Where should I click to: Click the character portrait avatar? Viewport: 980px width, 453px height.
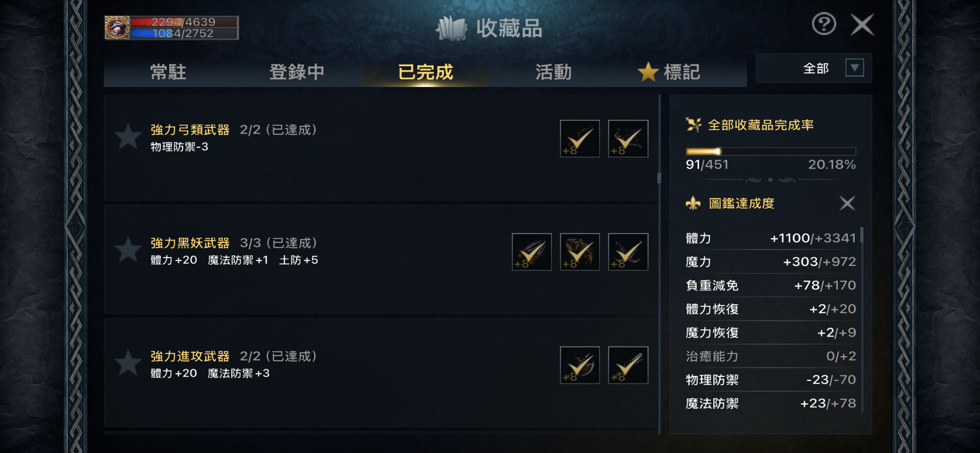117,27
